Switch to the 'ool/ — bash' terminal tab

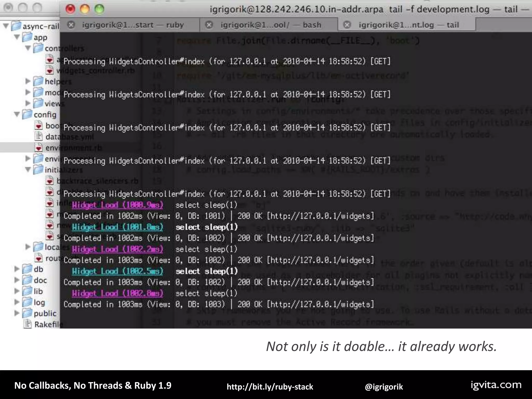pyautogui.click(x=269, y=25)
